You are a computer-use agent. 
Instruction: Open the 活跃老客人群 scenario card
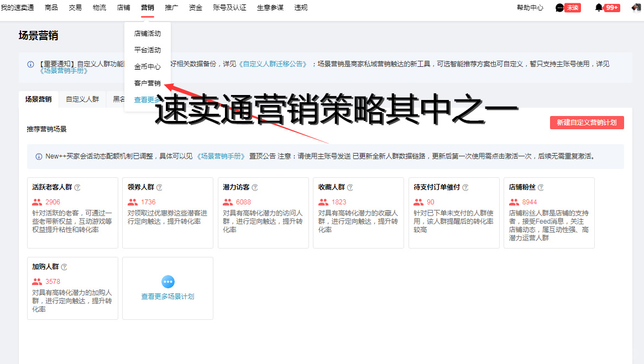click(73, 213)
